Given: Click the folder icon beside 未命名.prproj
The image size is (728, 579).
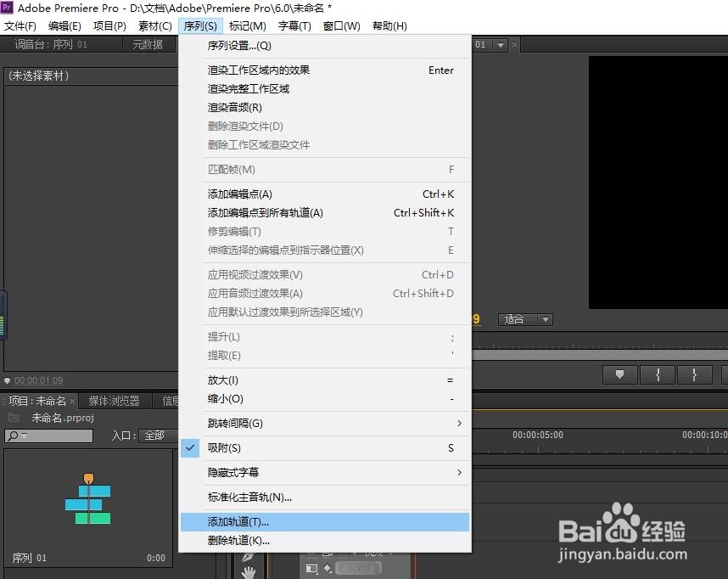Looking at the screenshot, I should tap(14, 418).
